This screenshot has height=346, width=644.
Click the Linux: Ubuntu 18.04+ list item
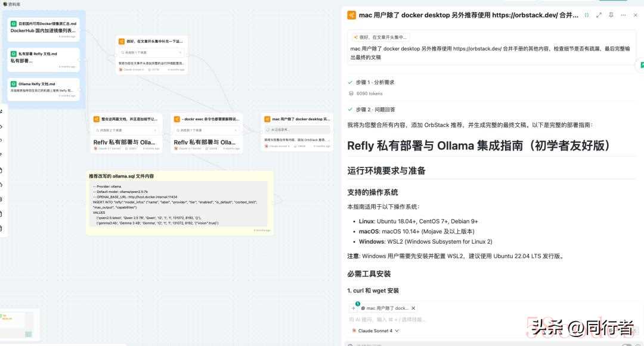(418, 221)
